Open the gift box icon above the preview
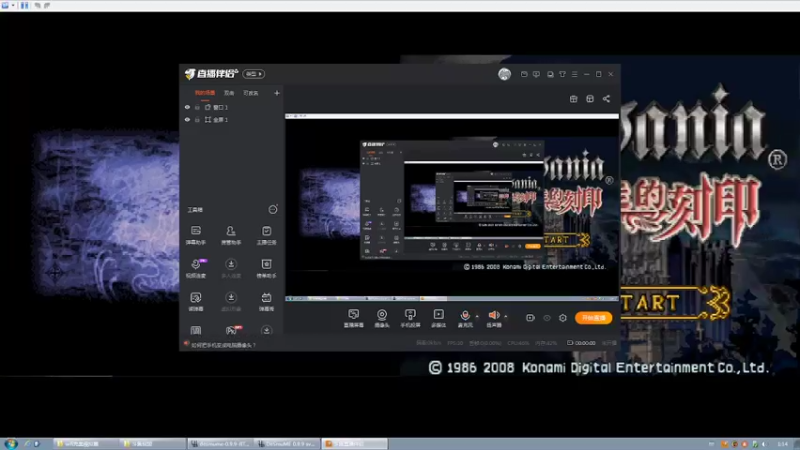Viewport: 800px width, 450px height. tap(573, 99)
